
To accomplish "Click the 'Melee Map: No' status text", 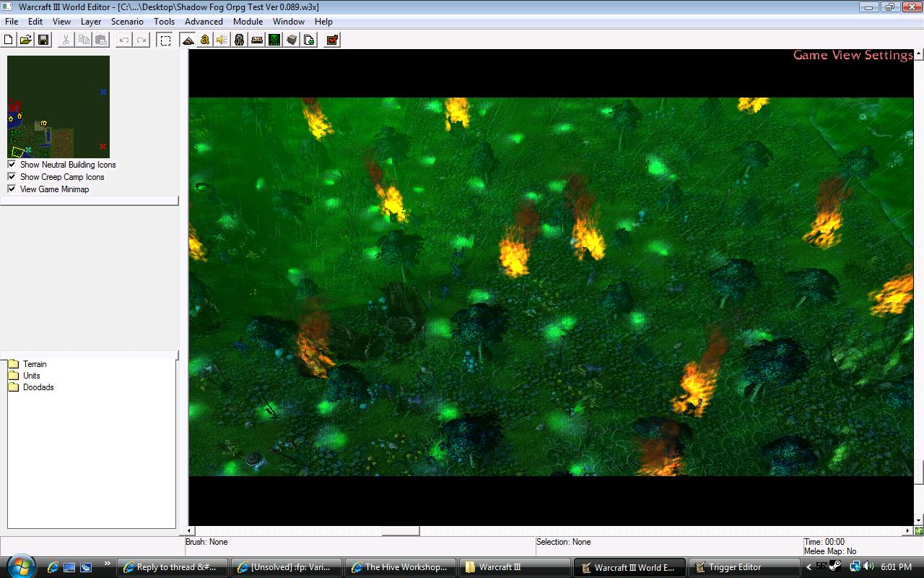I will [830, 551].
